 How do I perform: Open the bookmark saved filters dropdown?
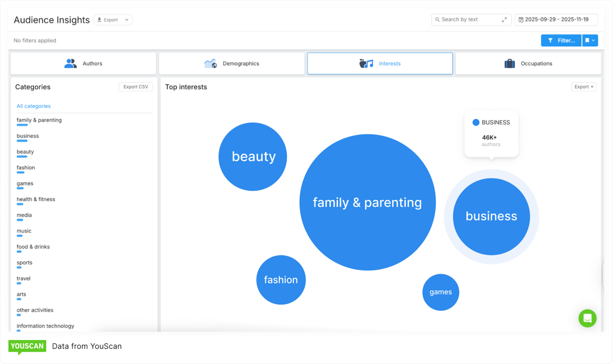pyautogui.click(x=590, y=41)
